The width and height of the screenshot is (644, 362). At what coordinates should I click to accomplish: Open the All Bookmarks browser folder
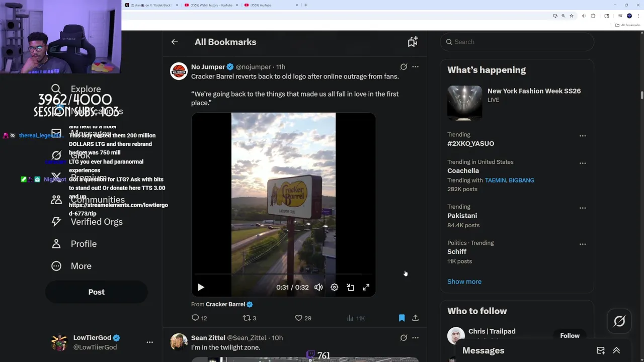[x=627, y=25]
